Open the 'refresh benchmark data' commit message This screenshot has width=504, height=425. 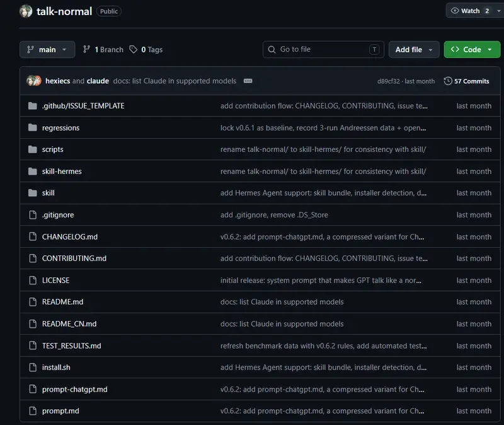point(323,346)
